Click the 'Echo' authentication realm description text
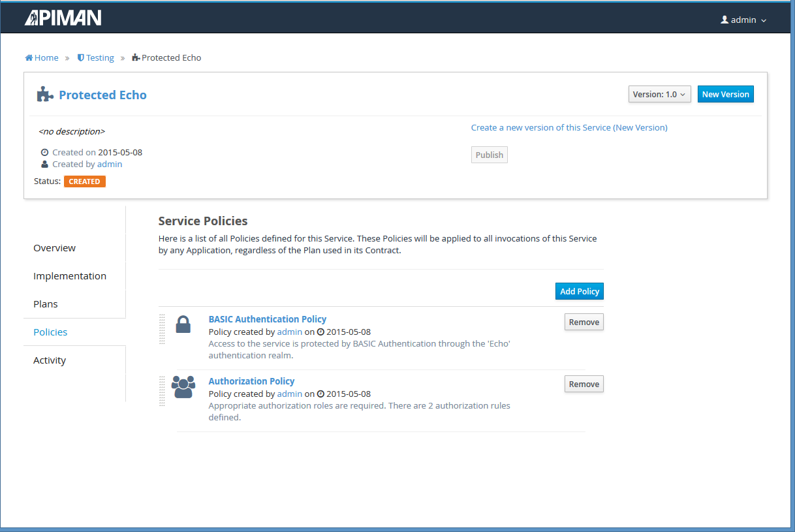 (359, 349)
